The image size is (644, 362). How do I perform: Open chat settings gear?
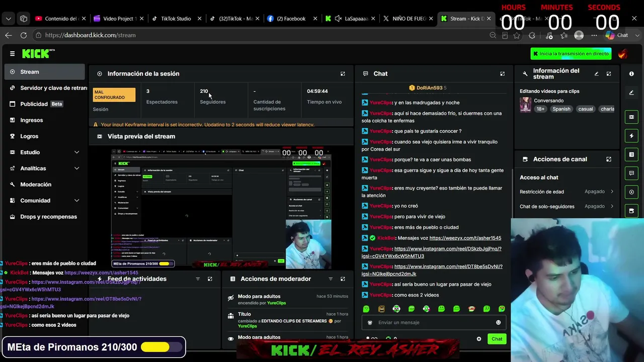tap(479, 339)
